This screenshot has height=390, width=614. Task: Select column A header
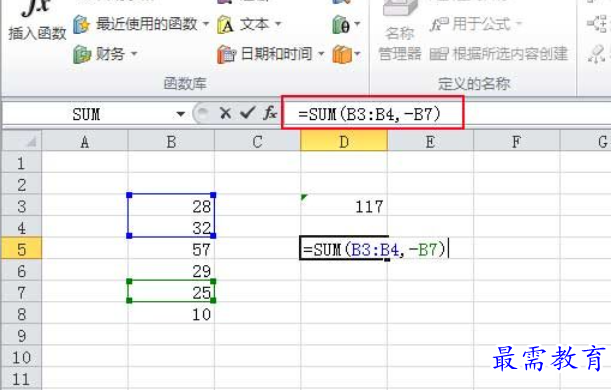[85, 141]
